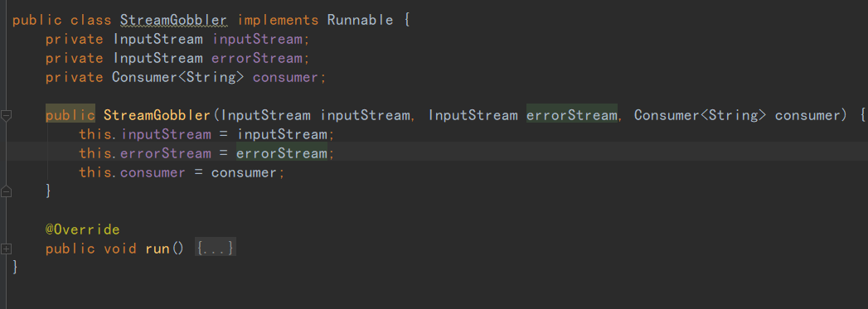868x309 pixels.
Task: Expand the collapsed {...} placeholder block
Action: point(216,249)
